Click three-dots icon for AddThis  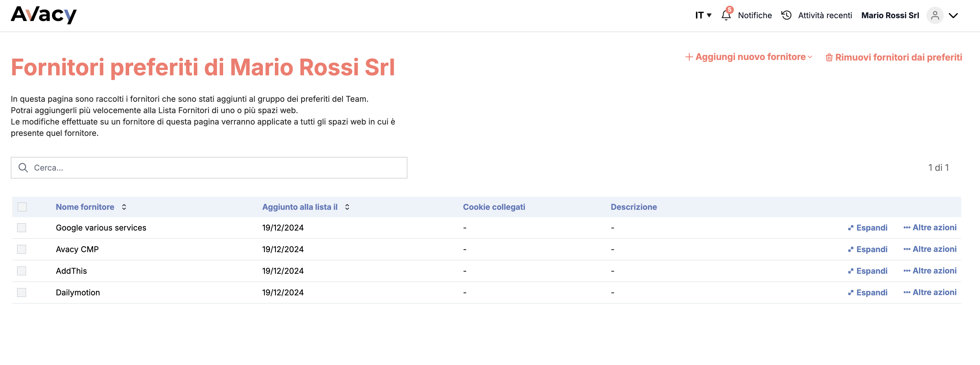907,271
